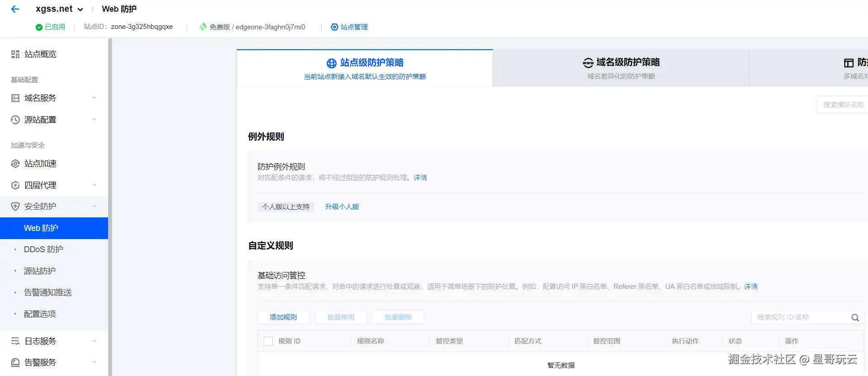Expand the 源站配置 menu chevron

pos(95,119)
